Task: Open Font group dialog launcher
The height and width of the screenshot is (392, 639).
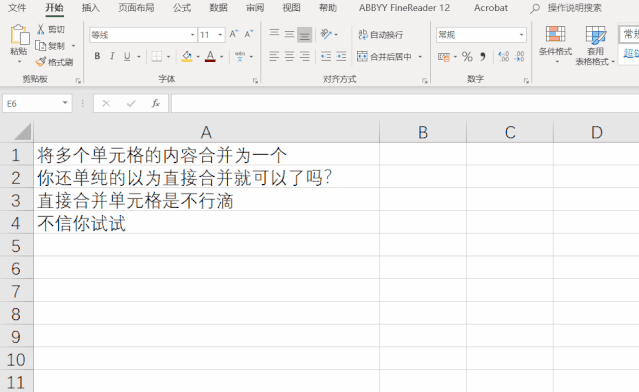Action: (x=256, y=81)
